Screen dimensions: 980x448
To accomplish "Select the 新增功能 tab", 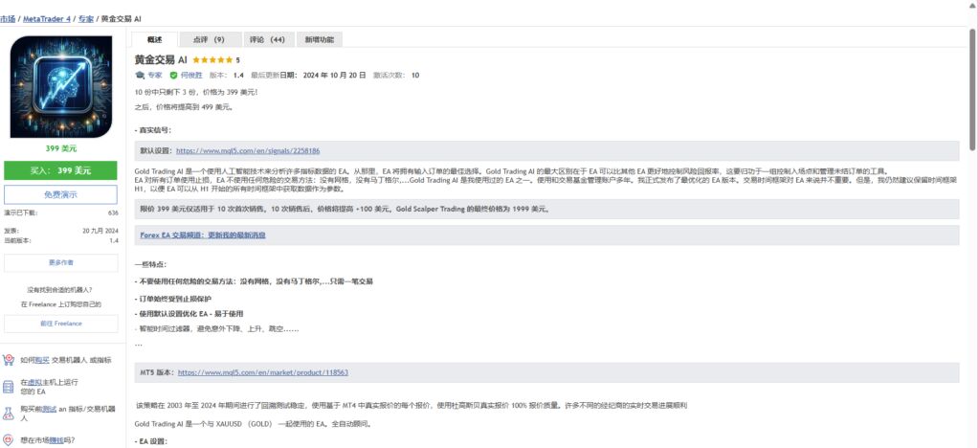I will tap(320, 39).
